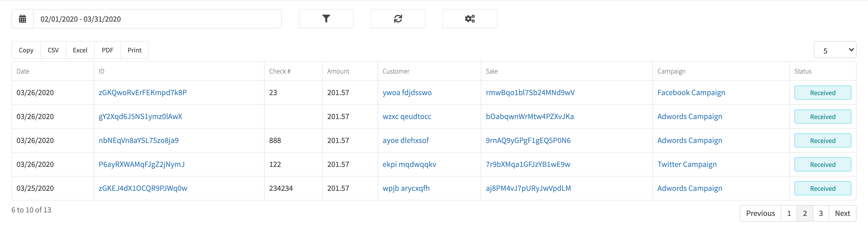This screenshot has height=237, width=868.
Task: Click the Copy export button
Action: coord(26,50)
